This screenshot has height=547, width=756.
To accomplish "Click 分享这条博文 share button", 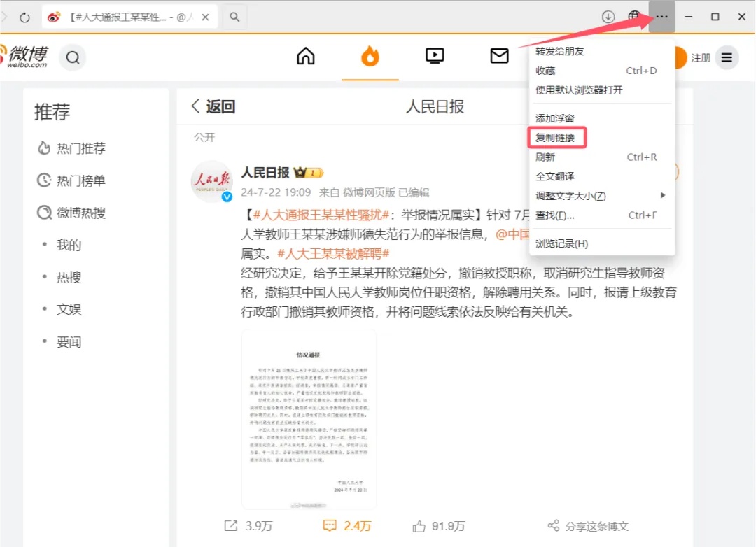I will [x=588, y=526].
